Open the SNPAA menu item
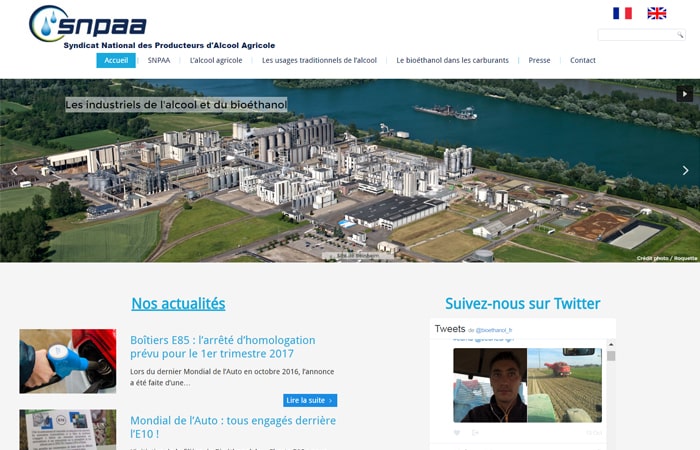 159,60
